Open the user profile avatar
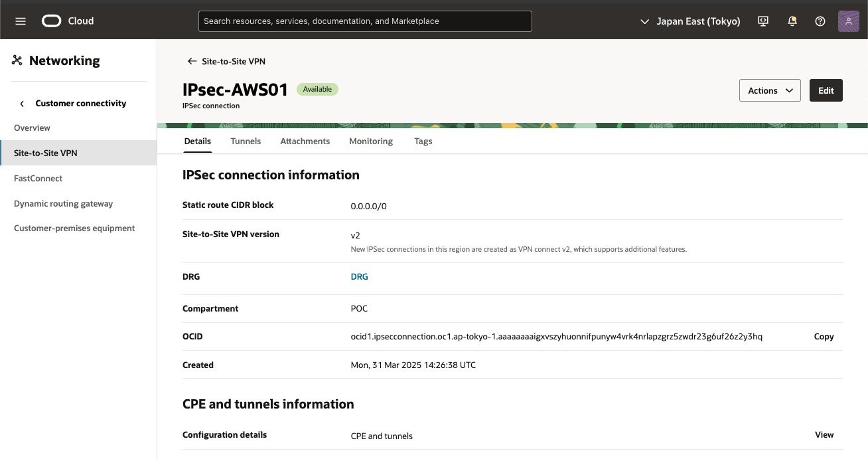Viewport: 868px width, 461px height. pyautogui.click(x=849, y=21)
